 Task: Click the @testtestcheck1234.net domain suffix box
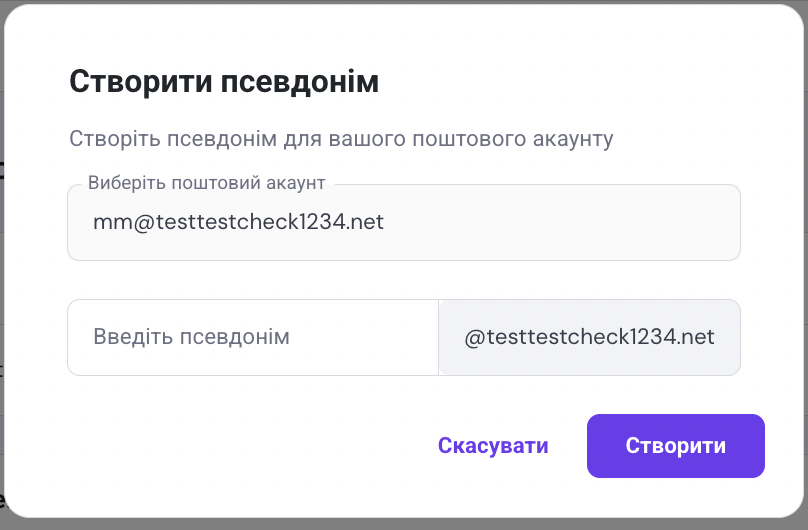click(589, 337)
